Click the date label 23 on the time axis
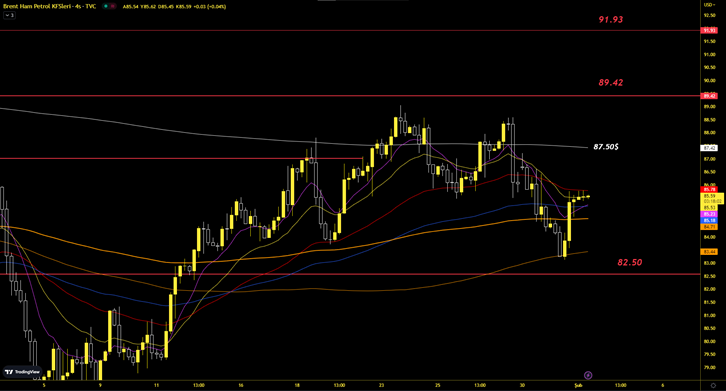 [x=382, y=385]
